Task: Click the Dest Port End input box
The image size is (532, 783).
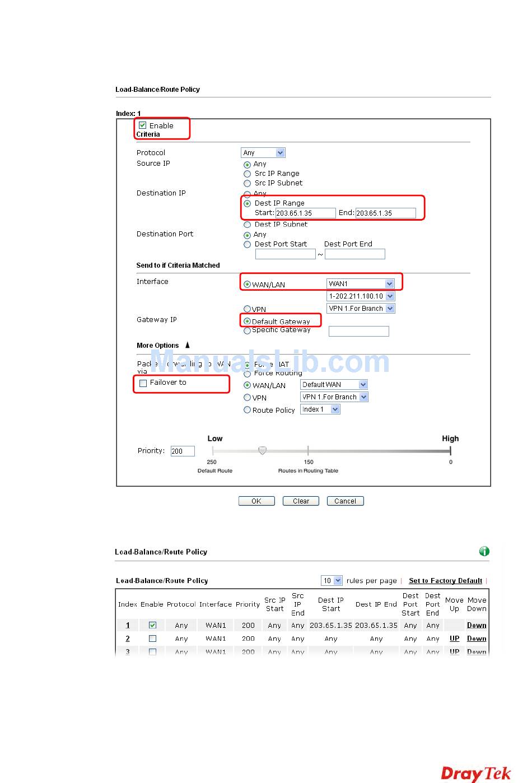Action: click(x=355, y=254)
